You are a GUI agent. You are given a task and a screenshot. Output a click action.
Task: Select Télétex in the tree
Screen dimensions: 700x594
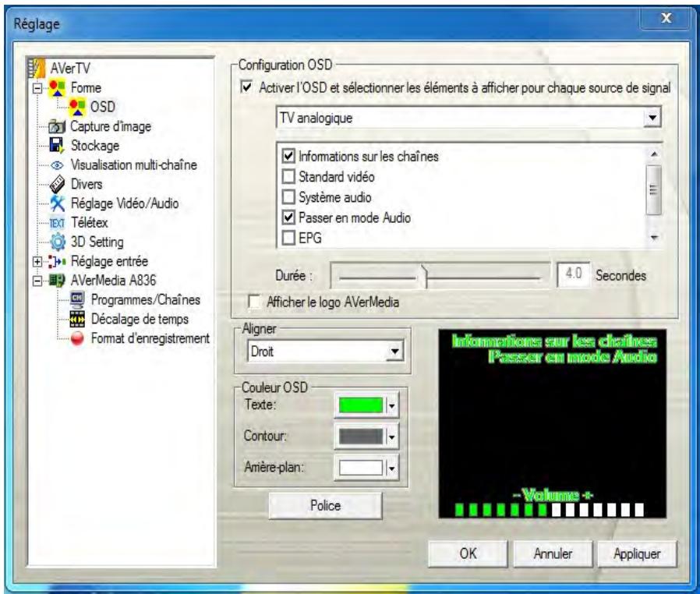coord(90,223)
